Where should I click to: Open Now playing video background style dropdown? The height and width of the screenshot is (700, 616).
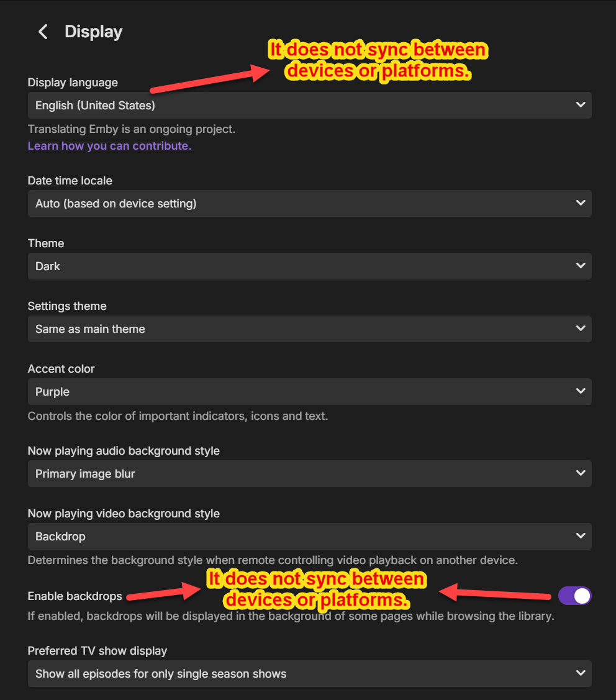[x=309, y=537]
